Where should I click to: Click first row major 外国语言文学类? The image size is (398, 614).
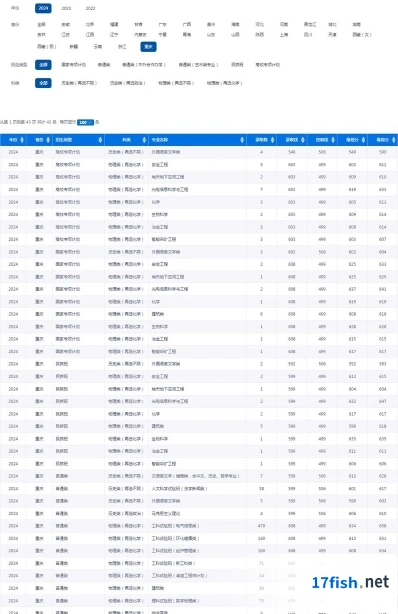point(166,152)
